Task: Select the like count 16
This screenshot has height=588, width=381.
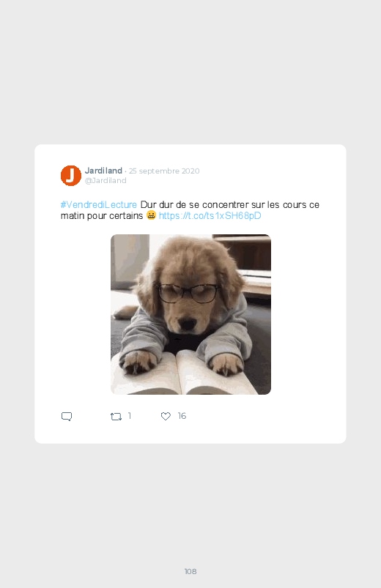Action: [x=182, y=416]
